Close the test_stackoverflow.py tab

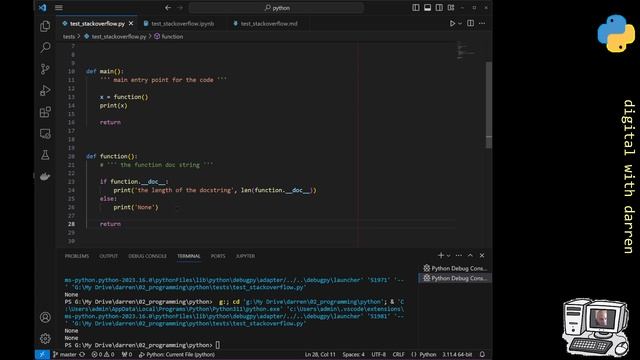point(131,24)
